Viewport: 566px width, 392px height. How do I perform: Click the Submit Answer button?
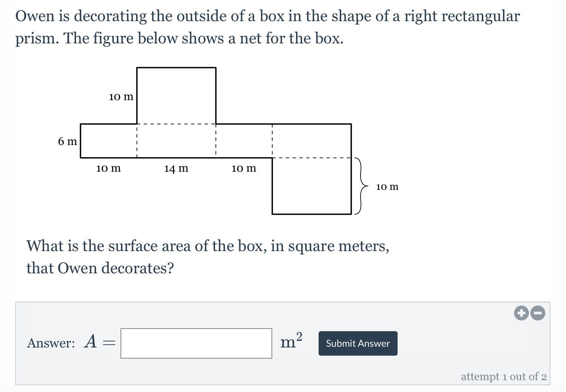click(x=358, y=343)
